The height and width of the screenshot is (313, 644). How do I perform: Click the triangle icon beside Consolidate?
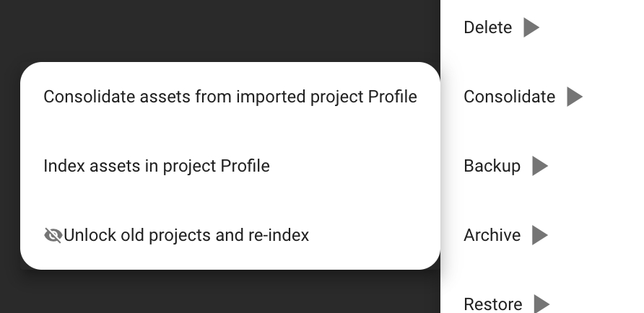(575, 97)
